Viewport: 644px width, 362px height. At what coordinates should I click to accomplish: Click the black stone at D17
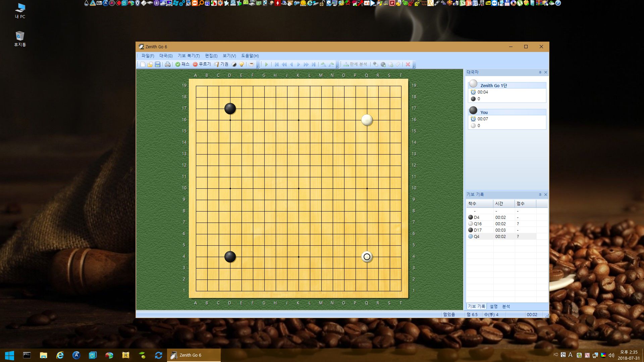[x=230, y=109]
